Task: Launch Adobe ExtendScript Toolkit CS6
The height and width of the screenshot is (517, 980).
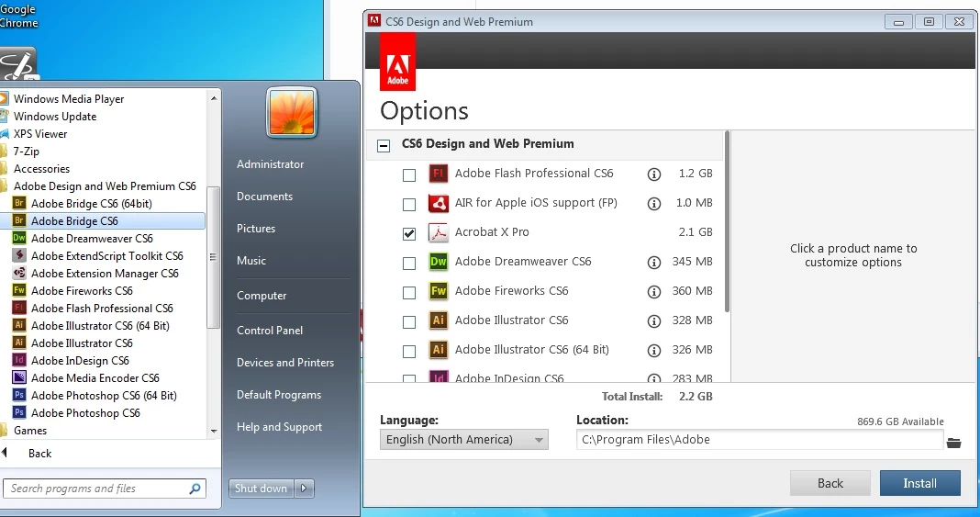Action: click(106, 255)
